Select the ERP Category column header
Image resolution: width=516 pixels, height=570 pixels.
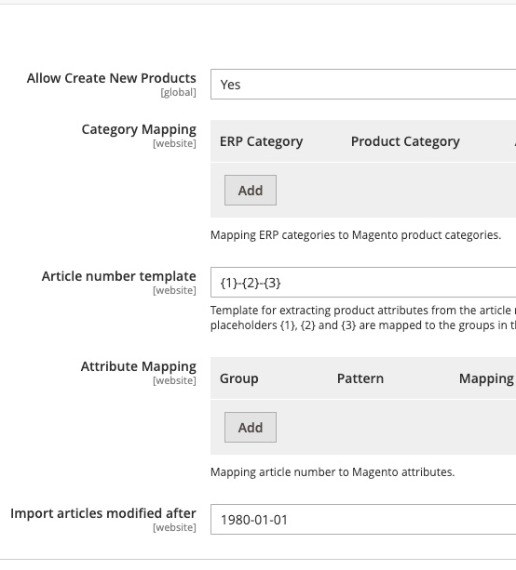261,141
